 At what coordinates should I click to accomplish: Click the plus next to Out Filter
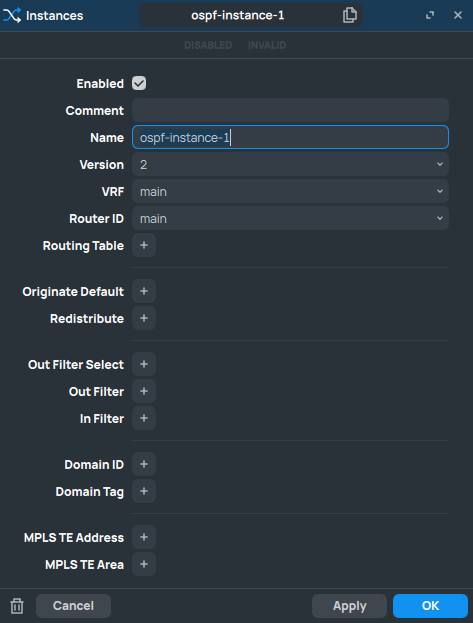click(144, 391)
